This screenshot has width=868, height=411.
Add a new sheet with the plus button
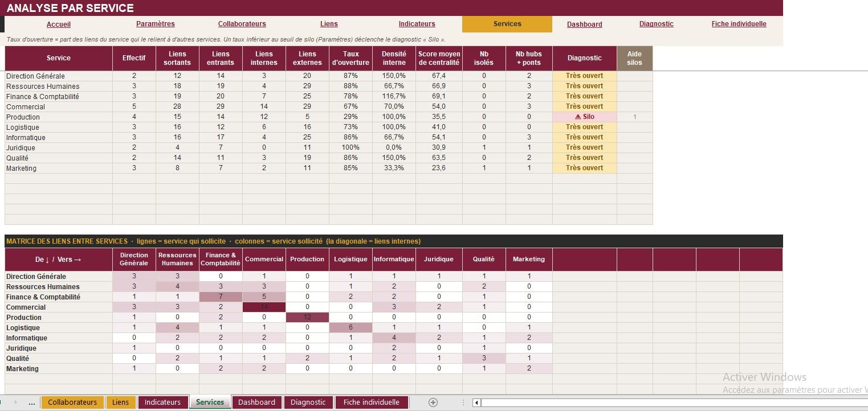433,402
